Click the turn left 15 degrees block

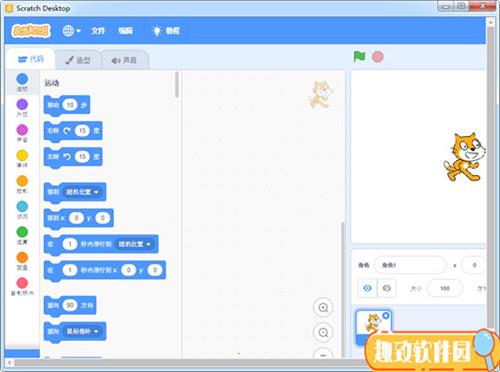[x=73, y=157]
